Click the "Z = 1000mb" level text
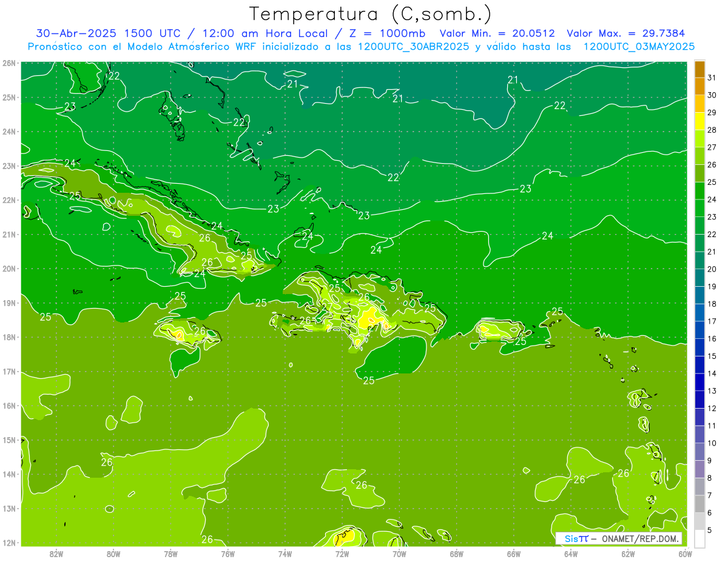Viewport: 728px width, 562px height. pos(387,33)
